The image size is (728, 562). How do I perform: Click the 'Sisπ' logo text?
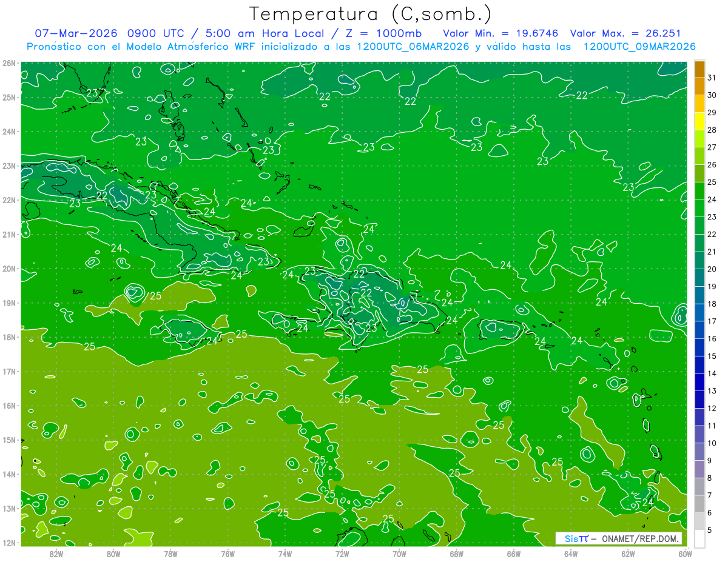tap(576, 538)
